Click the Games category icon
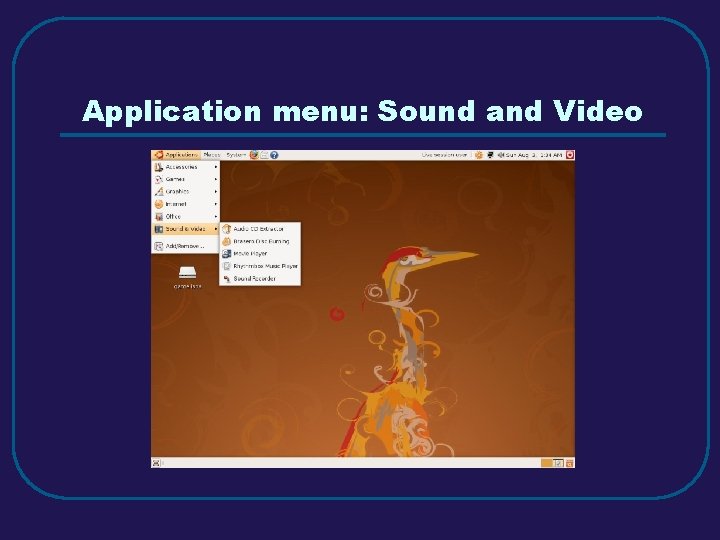Viewport: 720px width, 540px height. click(158, 180)
